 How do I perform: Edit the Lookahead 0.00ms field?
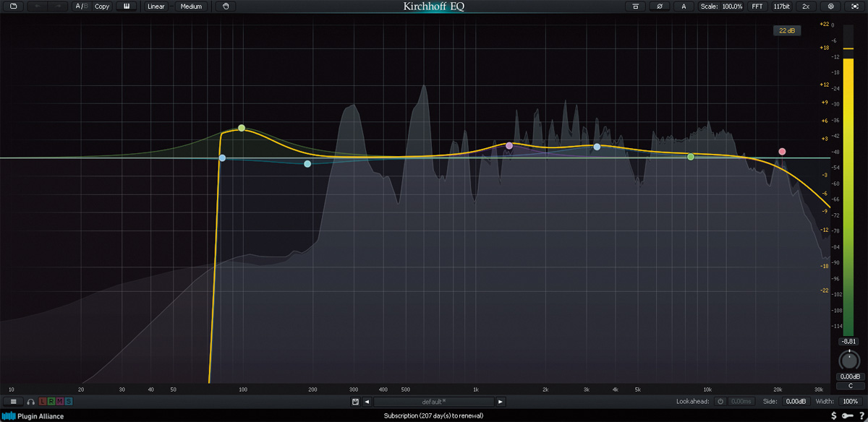click(741, 401)
